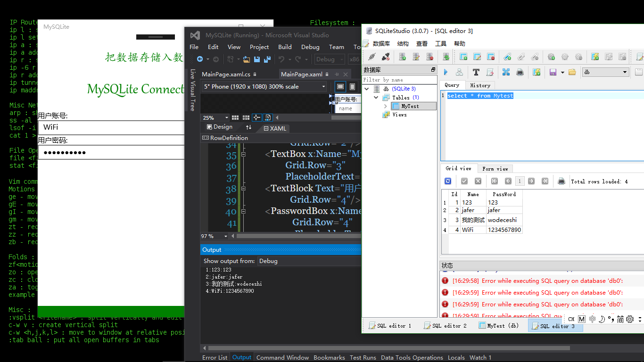Toggle project code icon in designer bar
This screenshot has width=644, height=362.
click(x=268, y=117)
